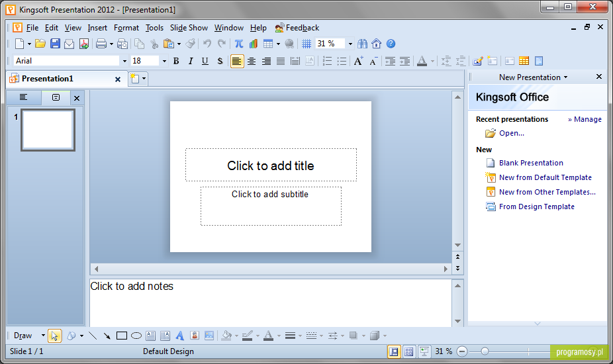613x364 pixels.
Task: Click the zoom slider handle in status bar
Action: [x=485, y=351]
